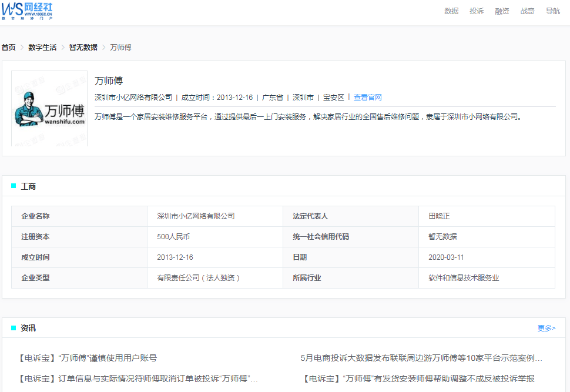The image size is (570, 392).
Task: Click the 资讯 section heading
Action: pos(28,328)
